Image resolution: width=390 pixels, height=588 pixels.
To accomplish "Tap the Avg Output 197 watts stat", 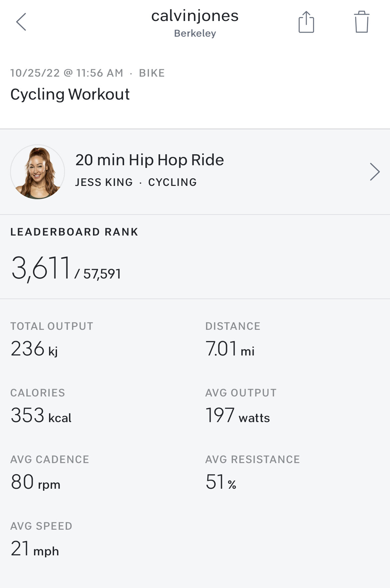I will [x=241, y=406].
